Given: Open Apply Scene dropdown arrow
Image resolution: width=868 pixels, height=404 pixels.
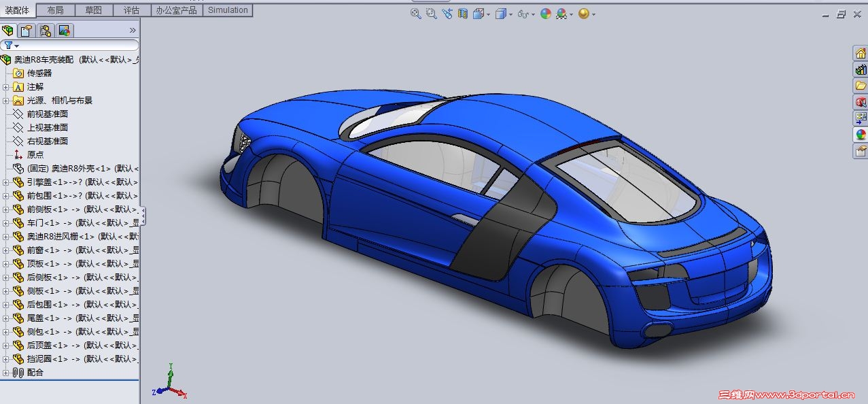Looking at the screenshot, I should pyautogui.click(x=572, y=14).
